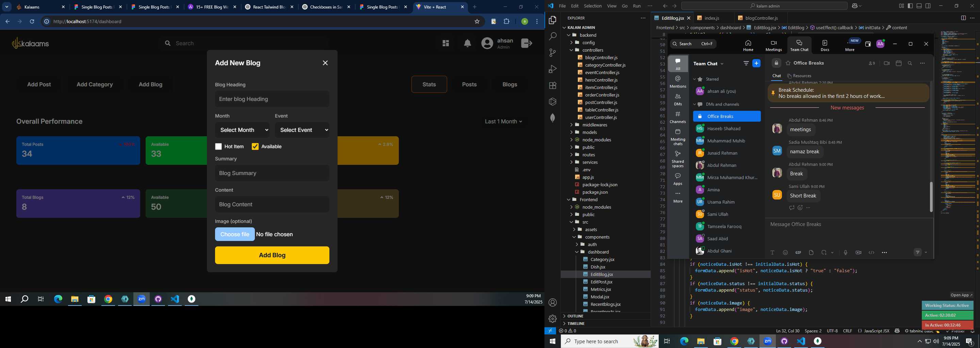Open the VS Code Manage gear
The width and height of the screenshot is (980, 348).
click(552, 319)
